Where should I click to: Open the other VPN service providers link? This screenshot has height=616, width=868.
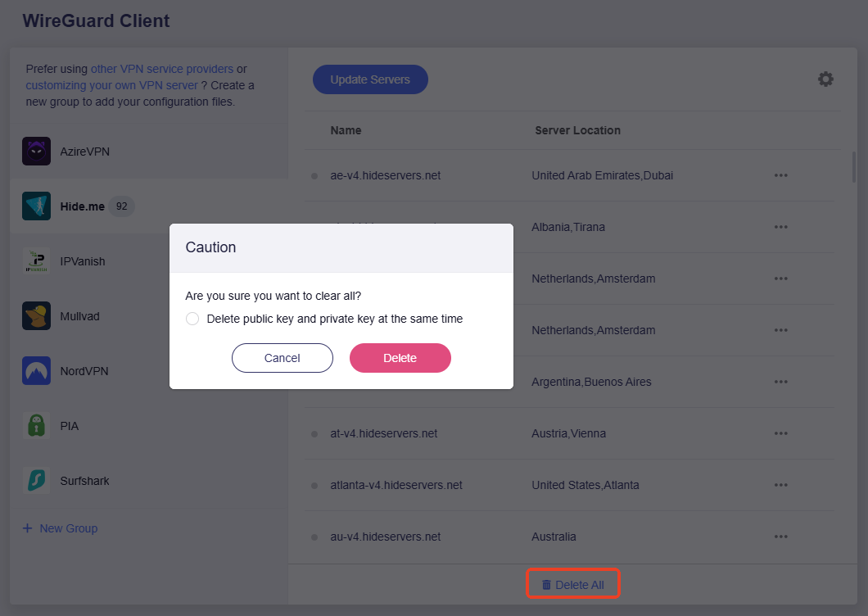click(162, 69)
